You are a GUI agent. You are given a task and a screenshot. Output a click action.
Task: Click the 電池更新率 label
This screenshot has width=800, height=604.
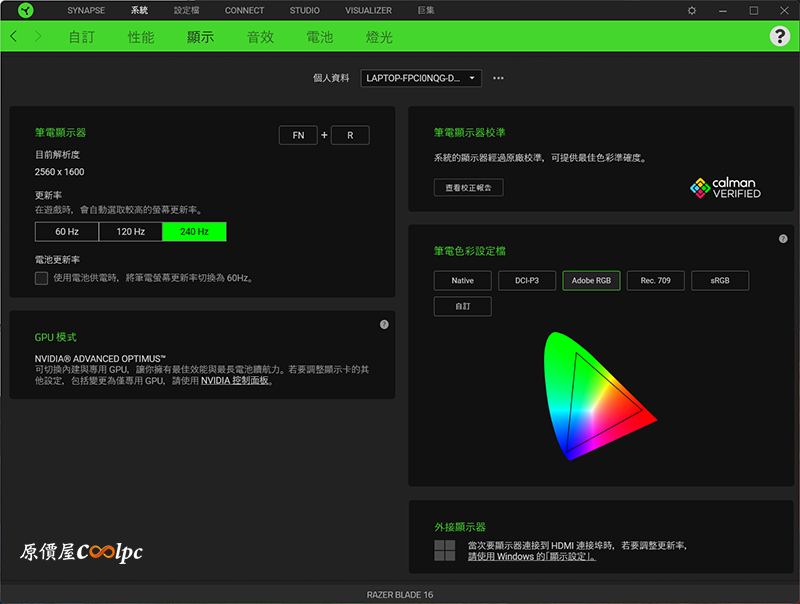click(57, 260)
